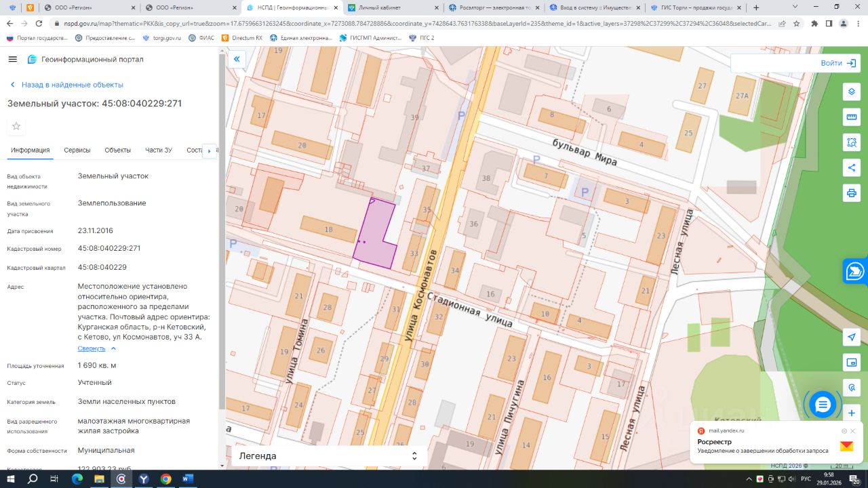This screenshot has height=488, width=868.
Task: Click the Геоинформационный портал logo
Action: (85, 59)
